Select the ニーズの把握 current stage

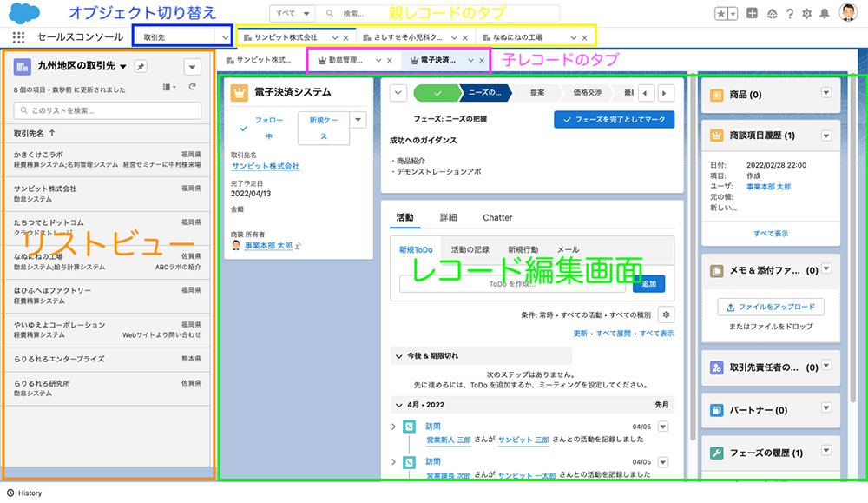coord(485,93)
